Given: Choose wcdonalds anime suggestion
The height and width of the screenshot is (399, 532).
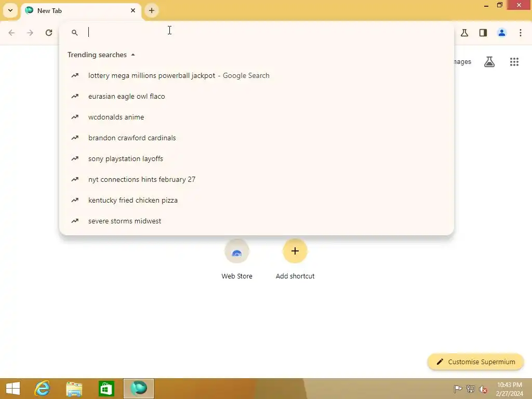Looking at the screenshot, I should (257, 117).
